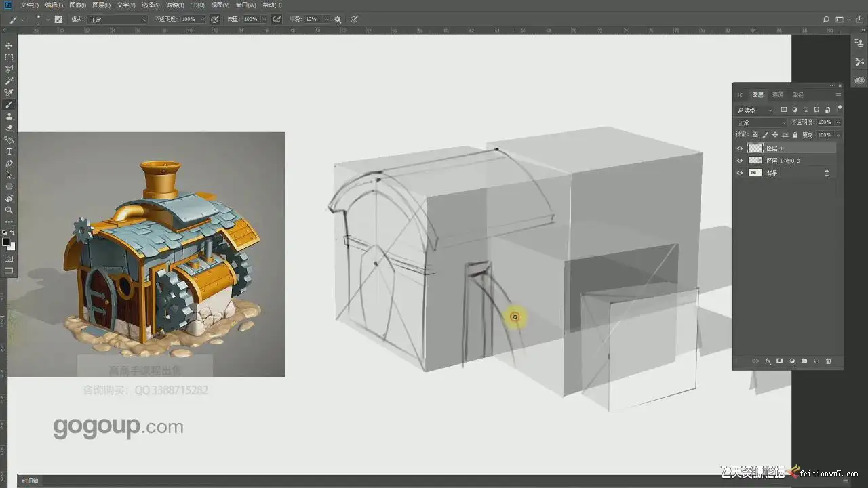
Task: Select the Ellipse shape tool
Action: (9, 186)
